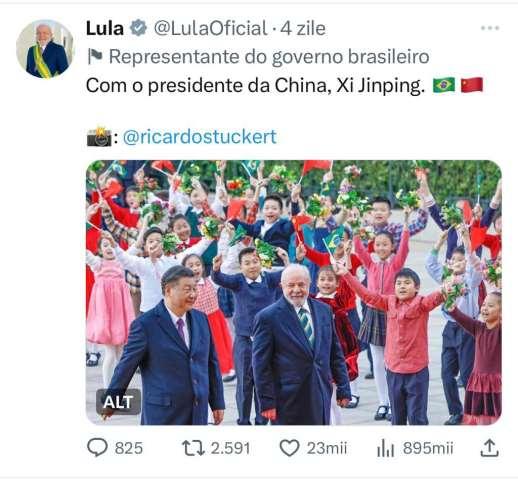The width and height of the screenshot is (518, 489).
Task: Open Lula's profile avatar picture
Action: [45, 49]
